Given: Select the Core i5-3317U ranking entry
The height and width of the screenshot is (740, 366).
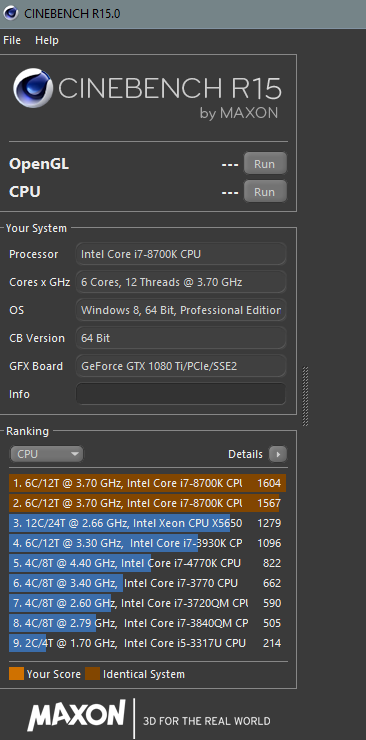Looking at the screenshot, I should (148, 643).
